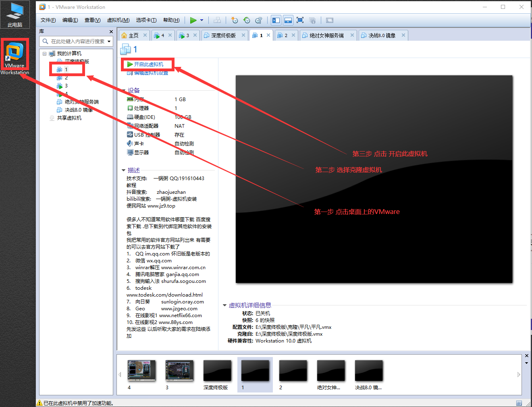Collapse the 虚拟机详细信息 section
Screen dimensions: 532x407
[x=224, y=305]
